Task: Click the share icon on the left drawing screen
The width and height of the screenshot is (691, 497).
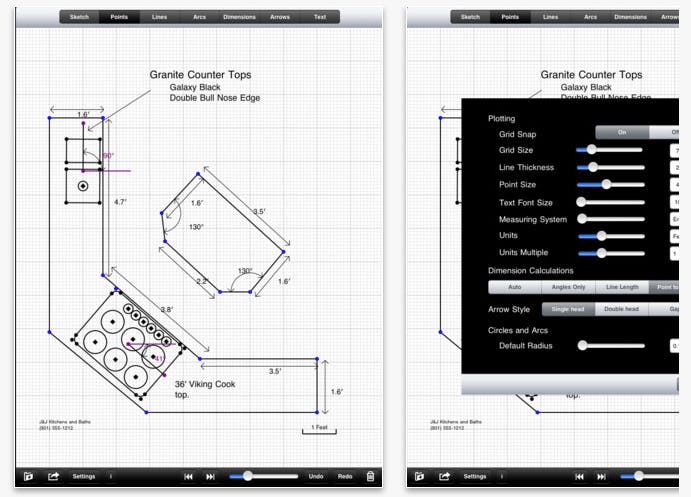Action: click(x=53, y=476)
